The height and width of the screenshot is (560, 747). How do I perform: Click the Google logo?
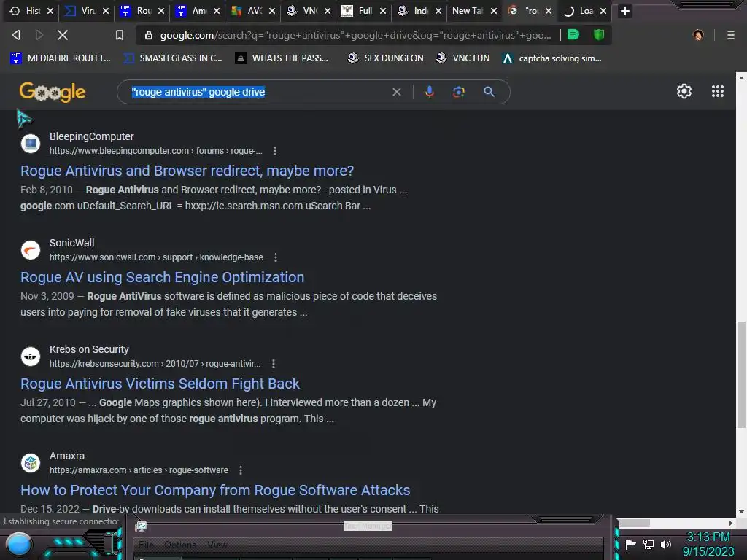(x=53, y=92)
